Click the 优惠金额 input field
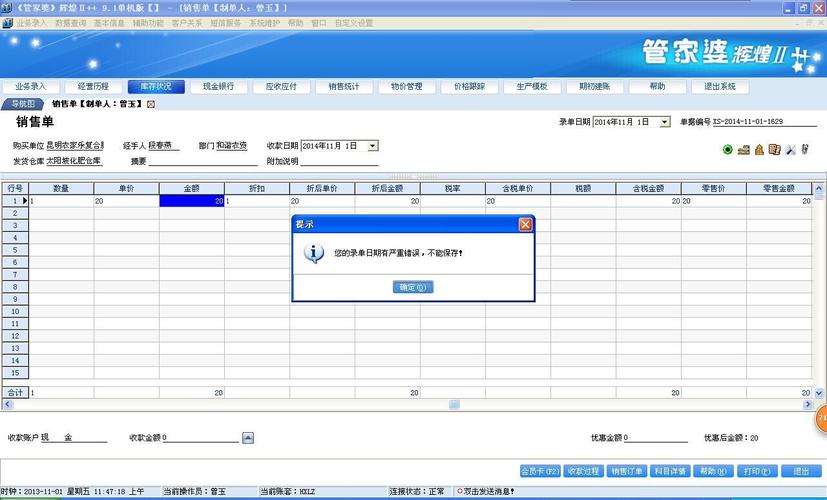Image resolution: width=827 pixels, height=500 pixels. (656, 437)
